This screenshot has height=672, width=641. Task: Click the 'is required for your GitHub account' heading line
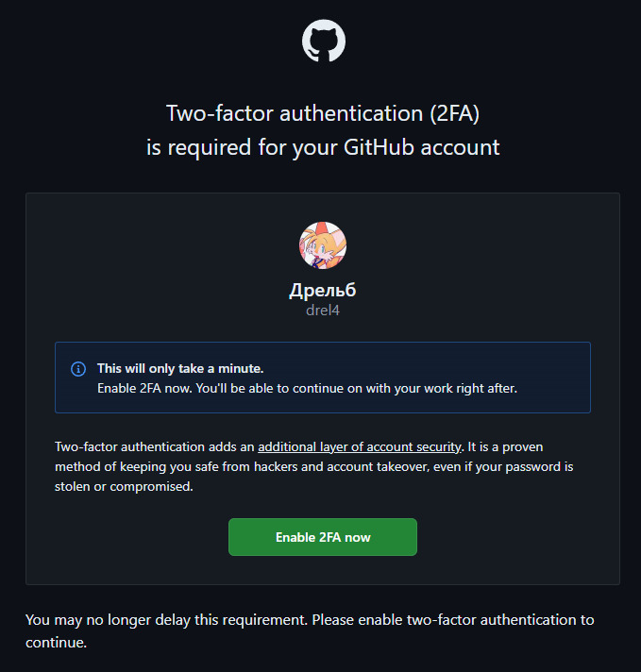pyautogui.click(x=323, y=147)
